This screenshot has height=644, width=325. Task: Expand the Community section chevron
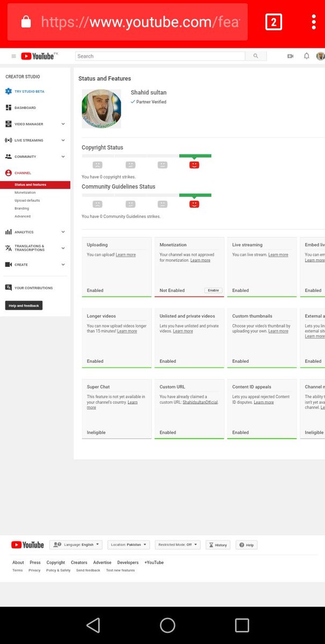coord(63,157)
